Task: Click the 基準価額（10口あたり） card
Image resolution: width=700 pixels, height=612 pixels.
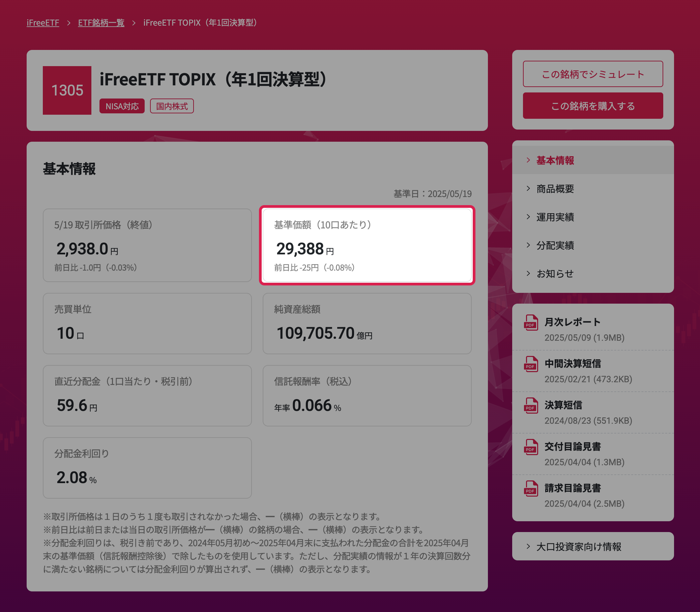Action: 367,245
